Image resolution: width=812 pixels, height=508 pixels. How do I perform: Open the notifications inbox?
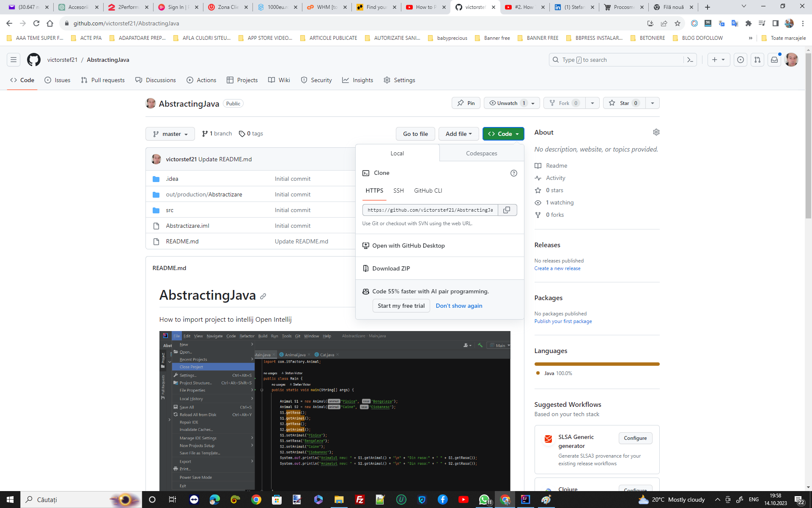pyautogui.click(x=774, y=60)
